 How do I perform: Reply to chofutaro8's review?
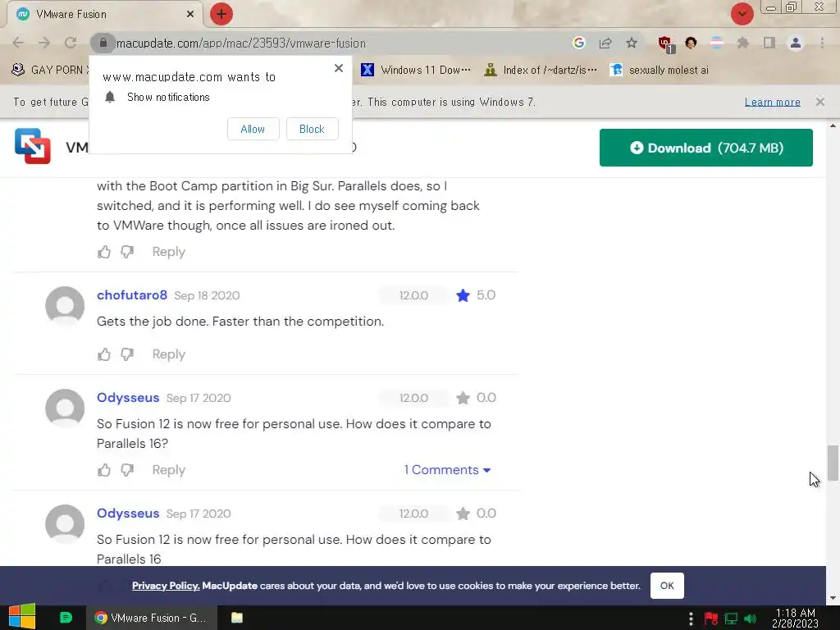(168, 354)
